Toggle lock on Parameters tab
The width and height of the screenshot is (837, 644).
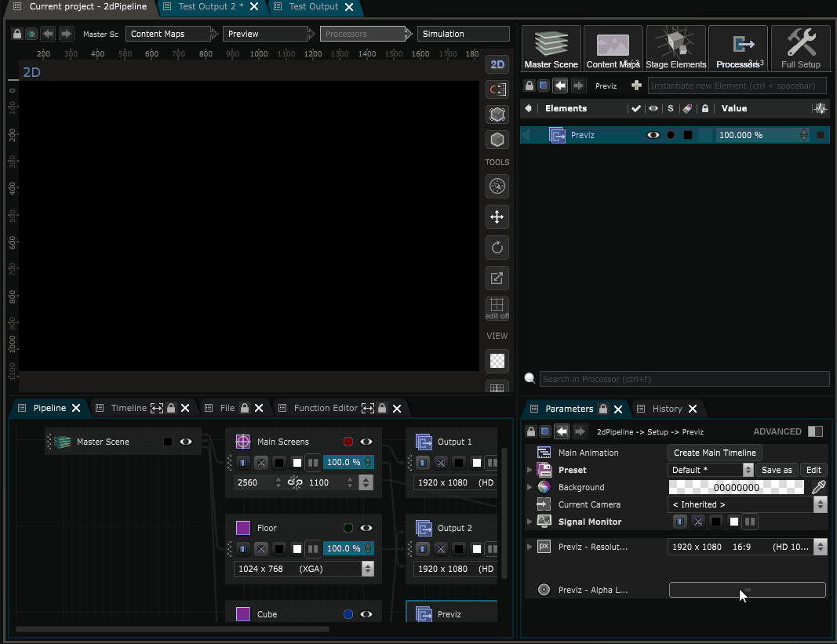point(603,409)
